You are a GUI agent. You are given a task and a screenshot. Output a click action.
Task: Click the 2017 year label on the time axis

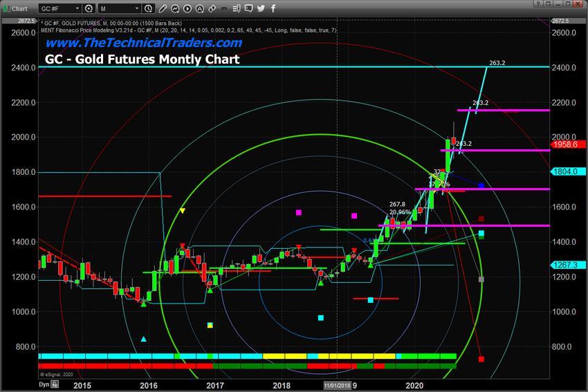point(215,385)
